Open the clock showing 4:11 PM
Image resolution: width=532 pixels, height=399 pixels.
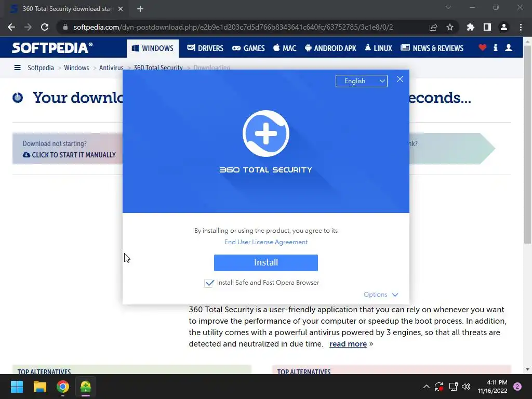coord(493,387)
